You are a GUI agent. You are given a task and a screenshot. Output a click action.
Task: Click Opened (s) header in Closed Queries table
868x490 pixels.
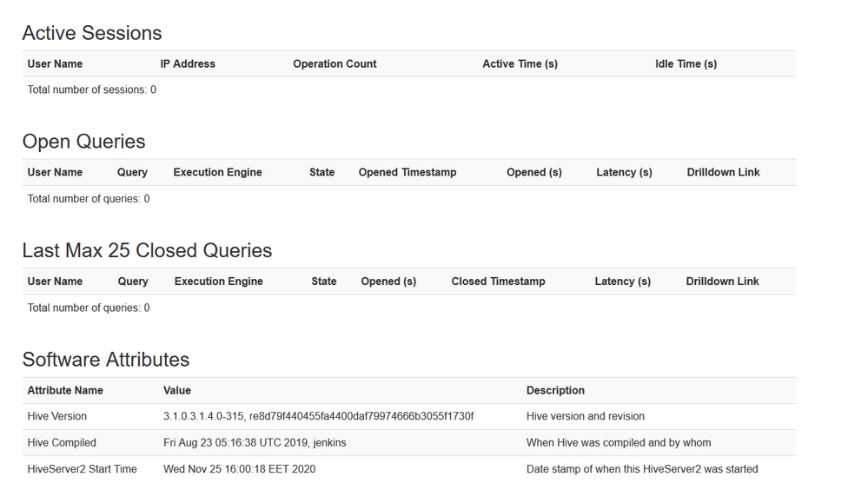[x=388, y=281]
